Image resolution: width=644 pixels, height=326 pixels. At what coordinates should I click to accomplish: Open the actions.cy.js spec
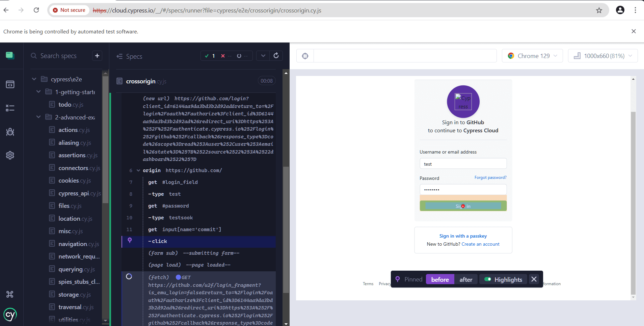click(74, 130)
